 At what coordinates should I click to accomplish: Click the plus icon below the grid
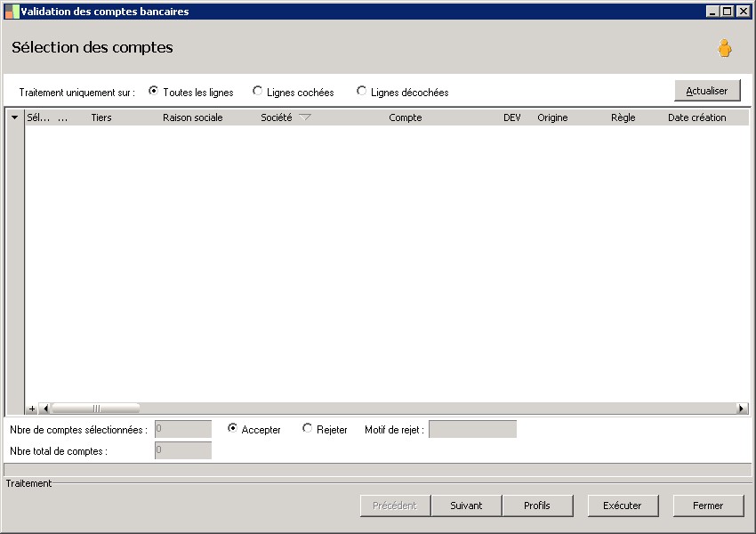coord(32,409)
